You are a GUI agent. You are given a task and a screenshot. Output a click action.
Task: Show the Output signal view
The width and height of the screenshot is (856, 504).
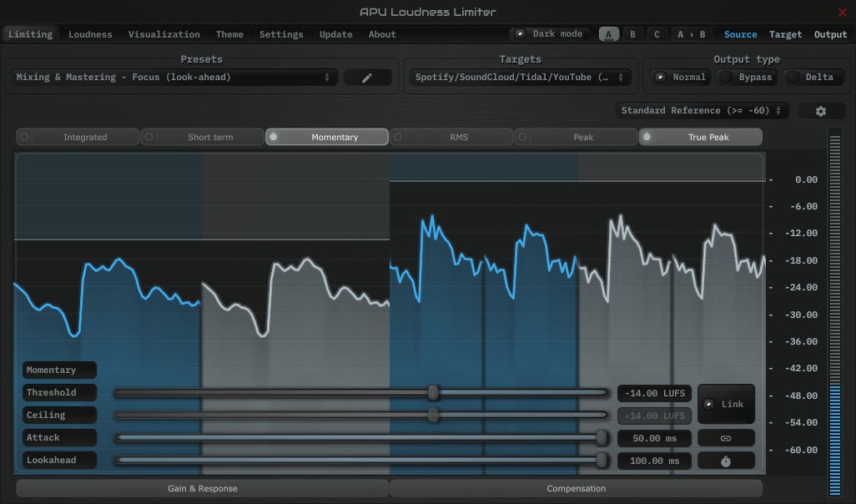(830, 34)
